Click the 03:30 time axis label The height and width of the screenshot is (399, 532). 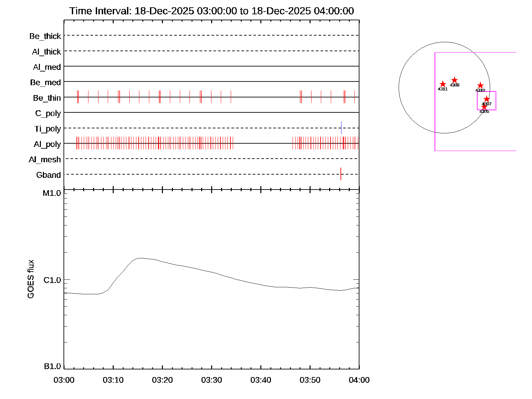[211, 380]
